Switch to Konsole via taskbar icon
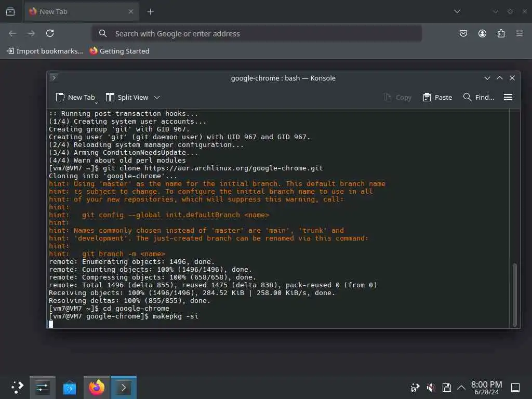 pyautogui.click(x=124, y=388)
